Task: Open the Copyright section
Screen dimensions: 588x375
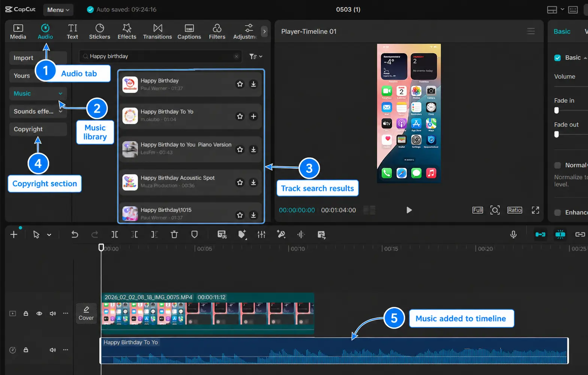Action: coord(38,129)
